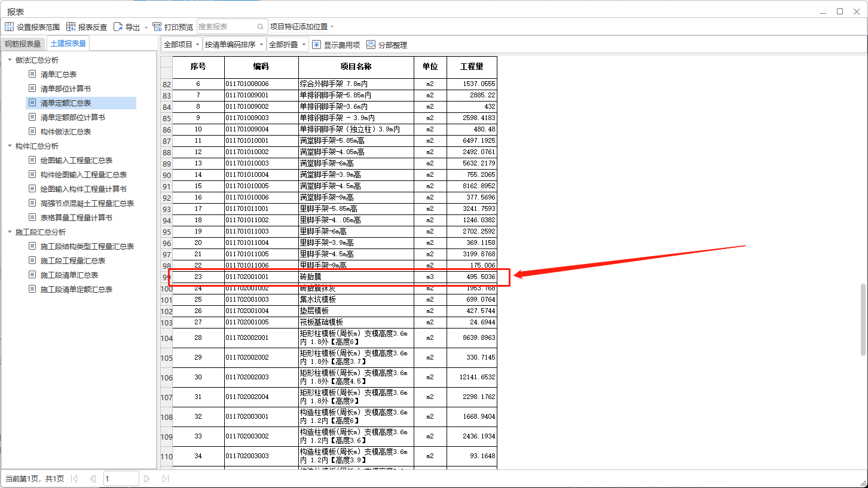Click quantity cell 8639.8963
Viewport: 868px width, 488px height.
tap(472, 338)
